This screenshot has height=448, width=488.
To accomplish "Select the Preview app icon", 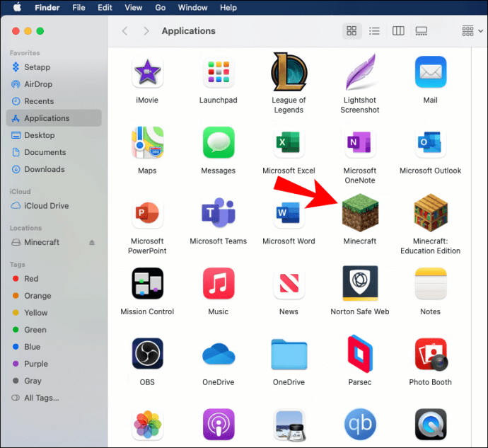I will [x=289, y=425].
